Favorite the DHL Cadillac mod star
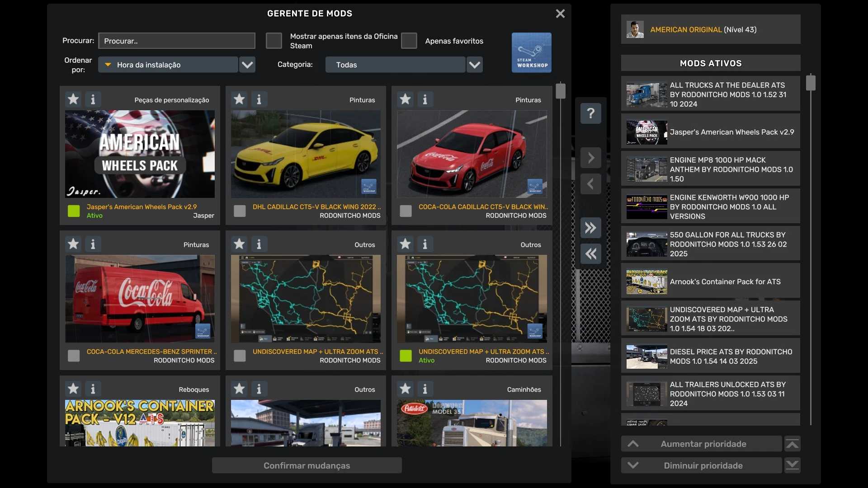868x488 pixels. (239, 99)
